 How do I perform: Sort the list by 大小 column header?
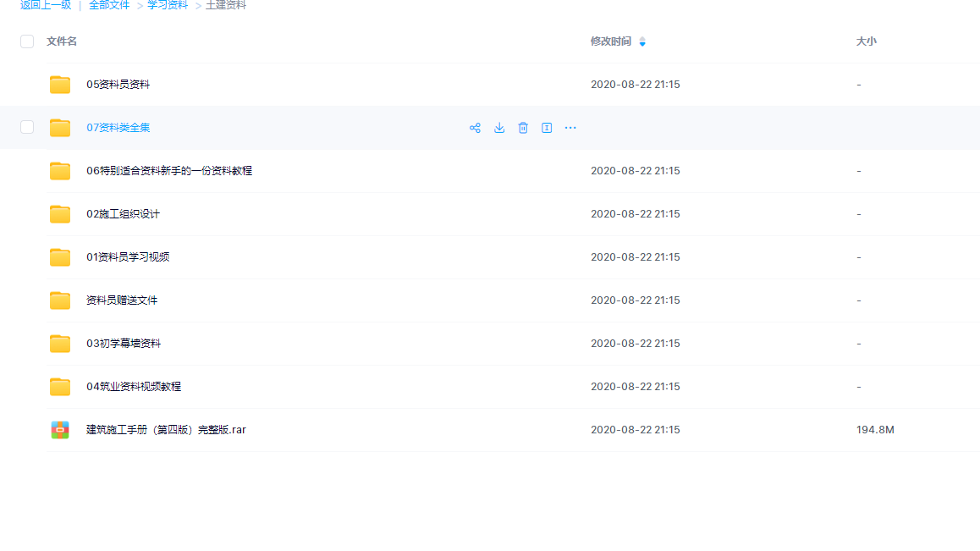(866, 41)
